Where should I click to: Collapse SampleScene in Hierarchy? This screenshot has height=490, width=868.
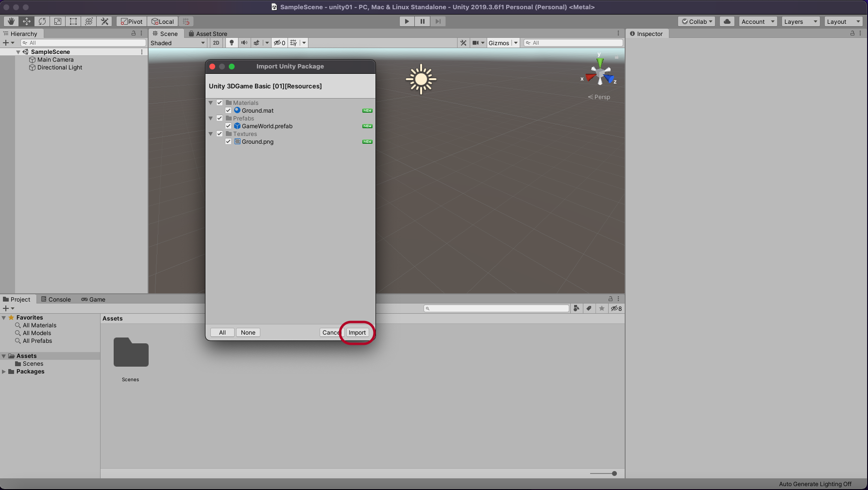click(18, 52)
